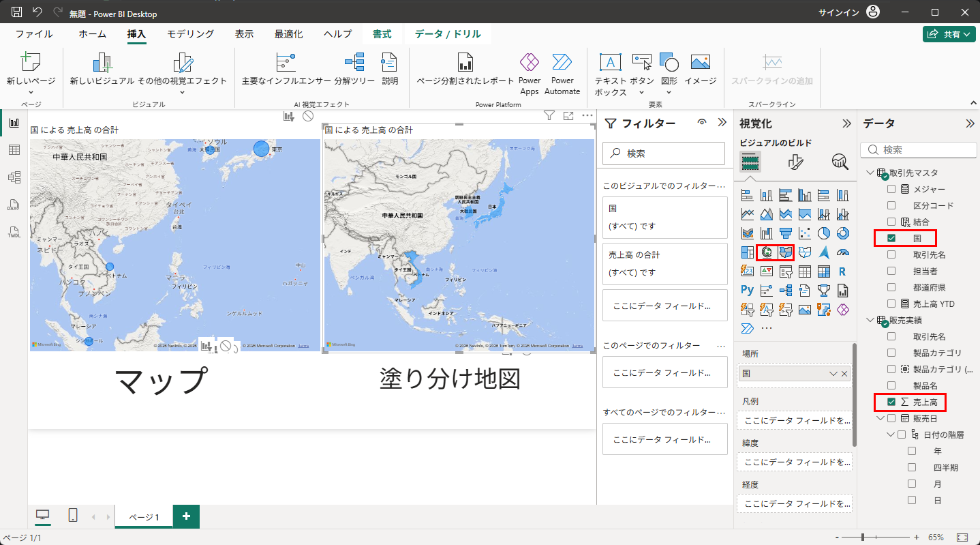Choose the Funnel chart visual icon

point(786,233)
